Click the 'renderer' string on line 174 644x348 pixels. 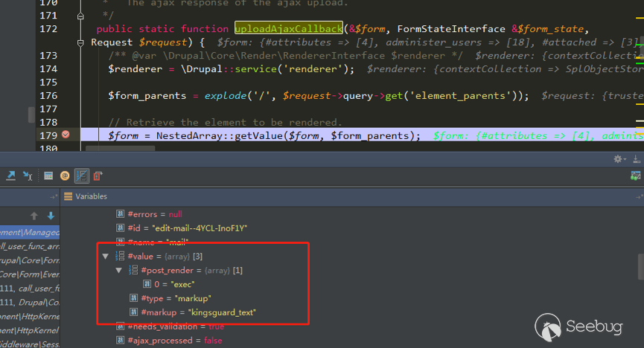pyautogui.click(x=316, y=69)
